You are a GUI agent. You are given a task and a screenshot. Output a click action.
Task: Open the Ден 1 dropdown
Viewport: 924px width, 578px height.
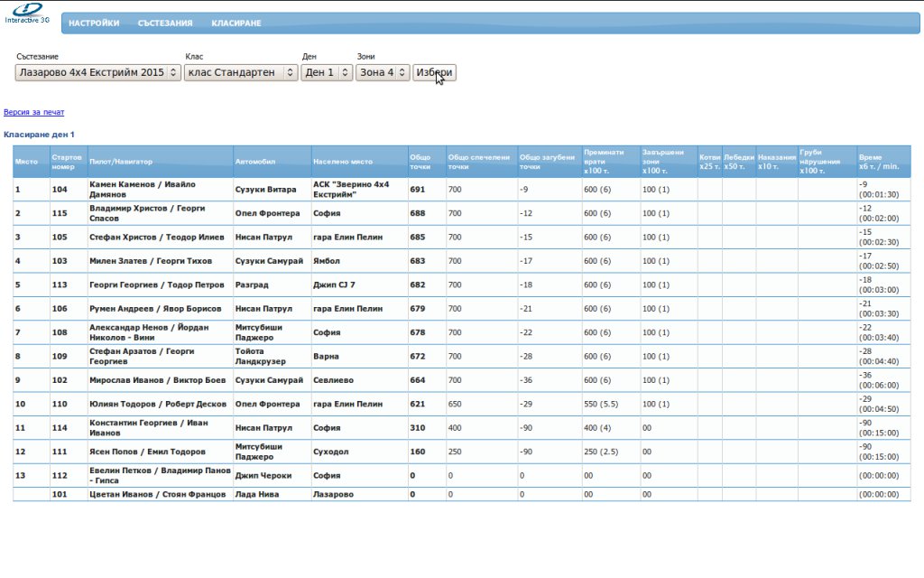tap(327, 72)
